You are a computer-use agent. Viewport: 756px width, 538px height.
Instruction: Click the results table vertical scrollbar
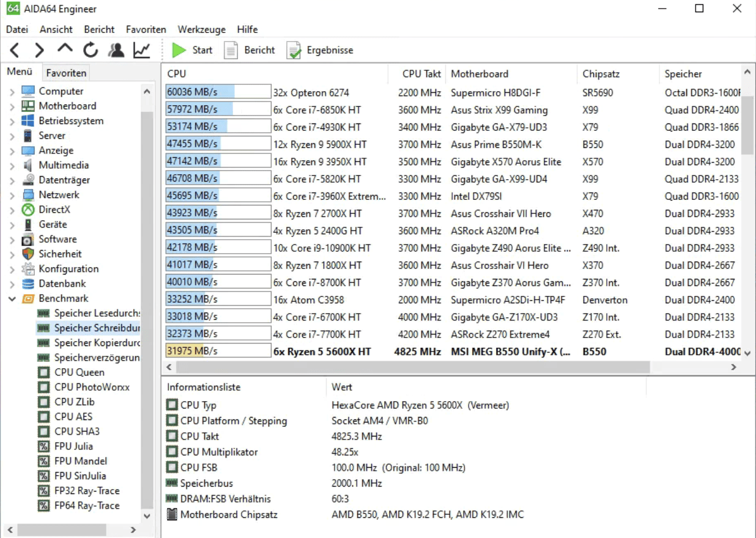point(747,125)
